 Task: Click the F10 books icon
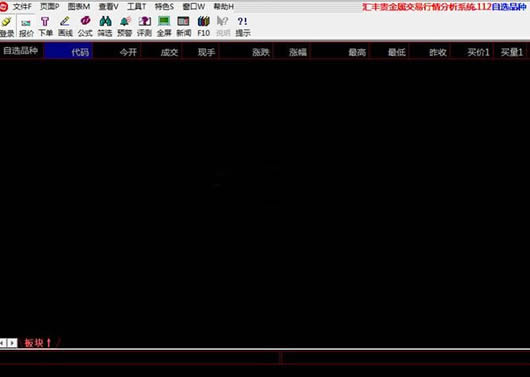(x=203, y=21)
